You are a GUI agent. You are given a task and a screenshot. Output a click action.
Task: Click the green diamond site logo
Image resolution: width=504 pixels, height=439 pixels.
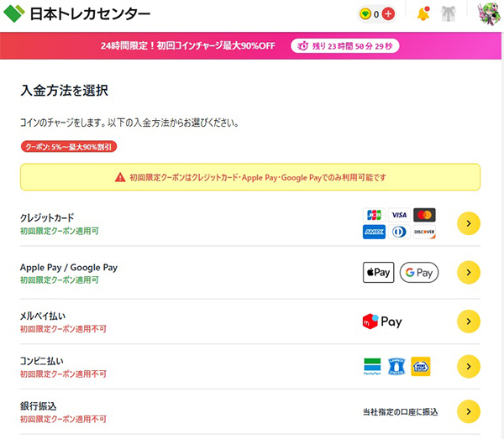pos(13,13)
